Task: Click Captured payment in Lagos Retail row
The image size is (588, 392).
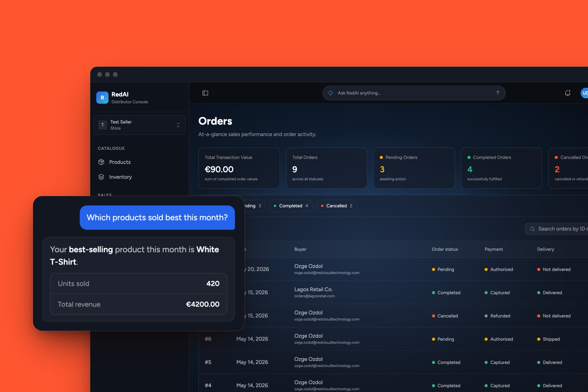Action: [497, 293]
